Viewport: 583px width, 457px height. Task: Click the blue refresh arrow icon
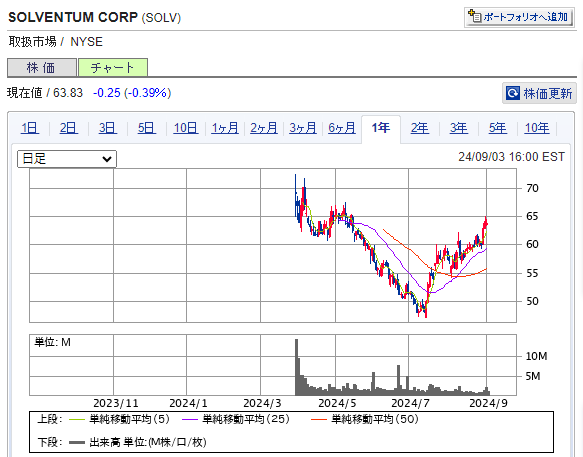pos(513,93)
